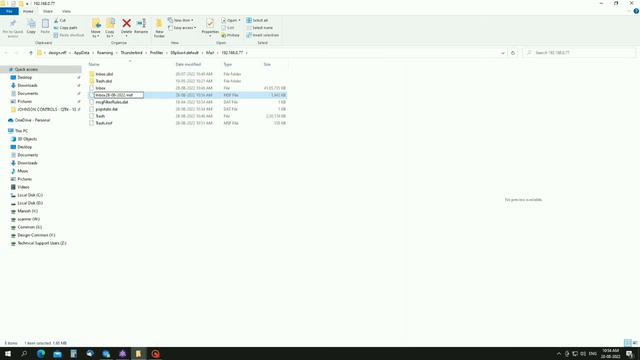Click the search box in Explorer

pyautogui.click(x=580, y=53)
